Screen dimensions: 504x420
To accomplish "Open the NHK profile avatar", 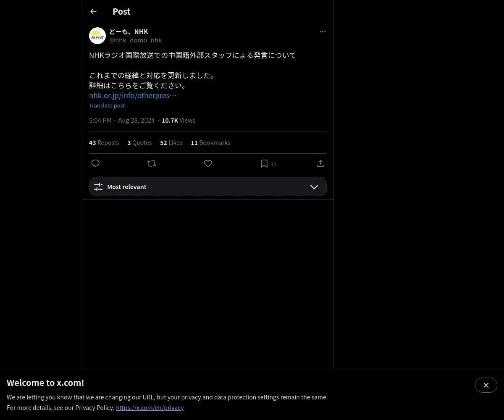I will point(97,36).
